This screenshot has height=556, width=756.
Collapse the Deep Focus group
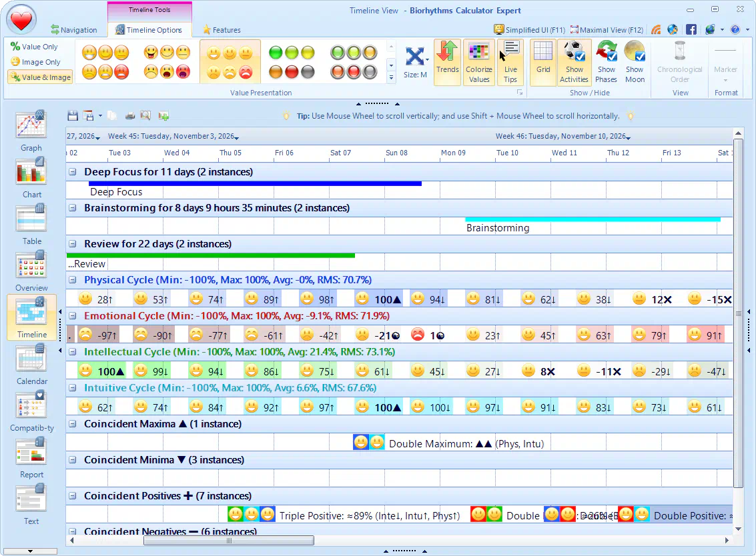click(72, 171)
